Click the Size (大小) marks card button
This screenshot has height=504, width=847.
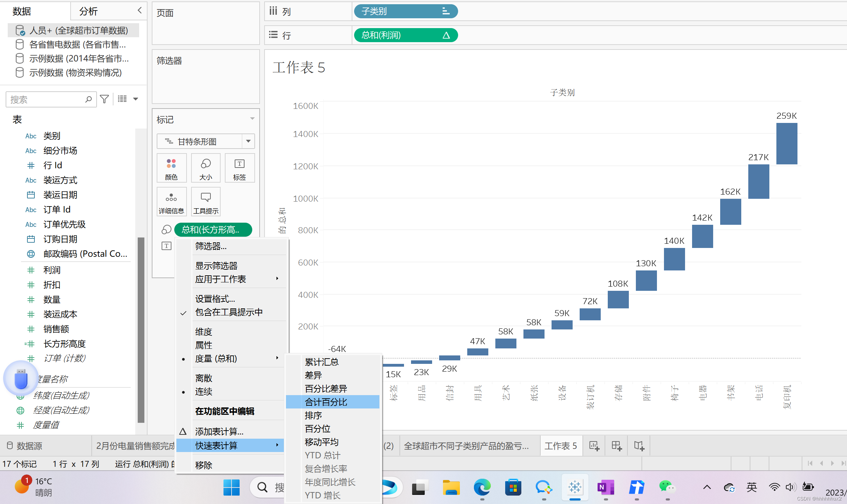(206, 168)
